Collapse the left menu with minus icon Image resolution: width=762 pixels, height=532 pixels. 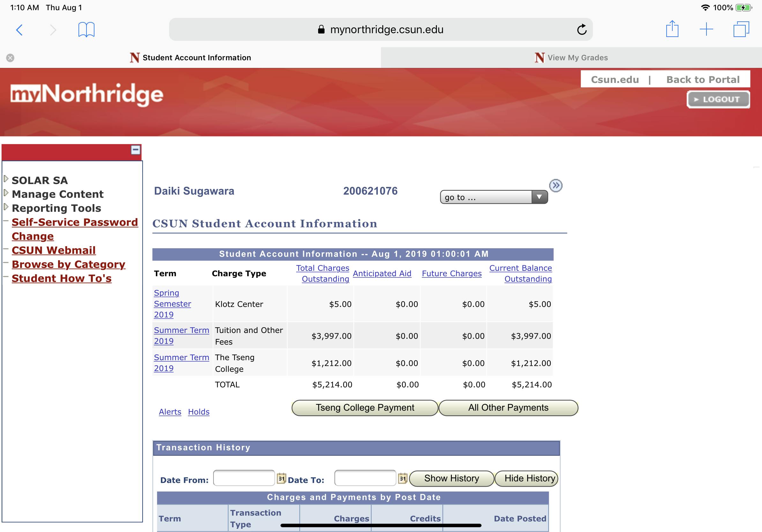pos(135,150)
